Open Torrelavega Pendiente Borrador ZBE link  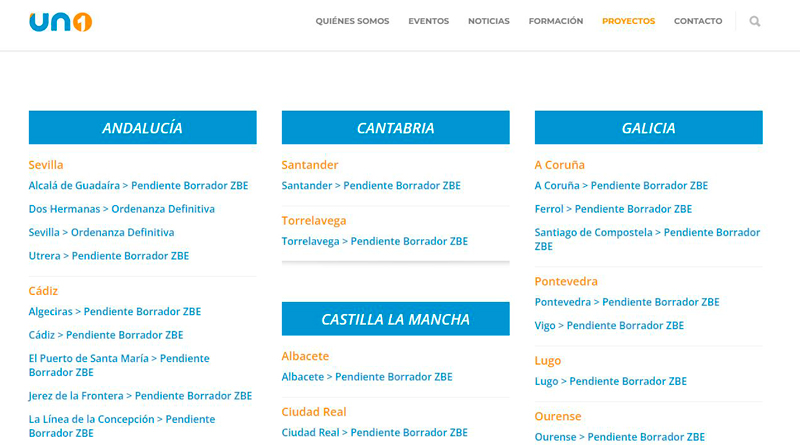click(374, 241)
